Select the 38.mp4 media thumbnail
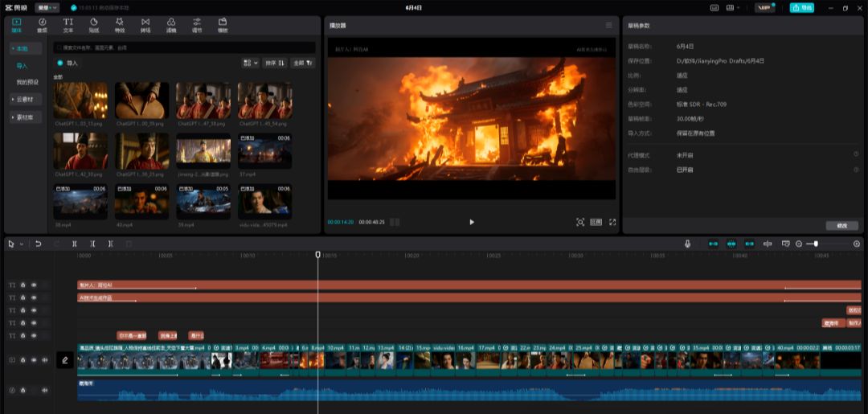868x414 pixels. 80,202
